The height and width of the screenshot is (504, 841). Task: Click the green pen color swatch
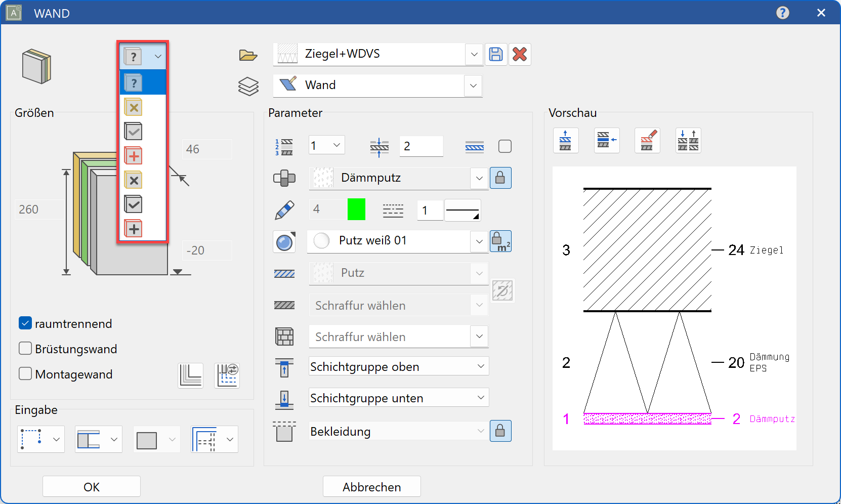click(x=356, y=209)
